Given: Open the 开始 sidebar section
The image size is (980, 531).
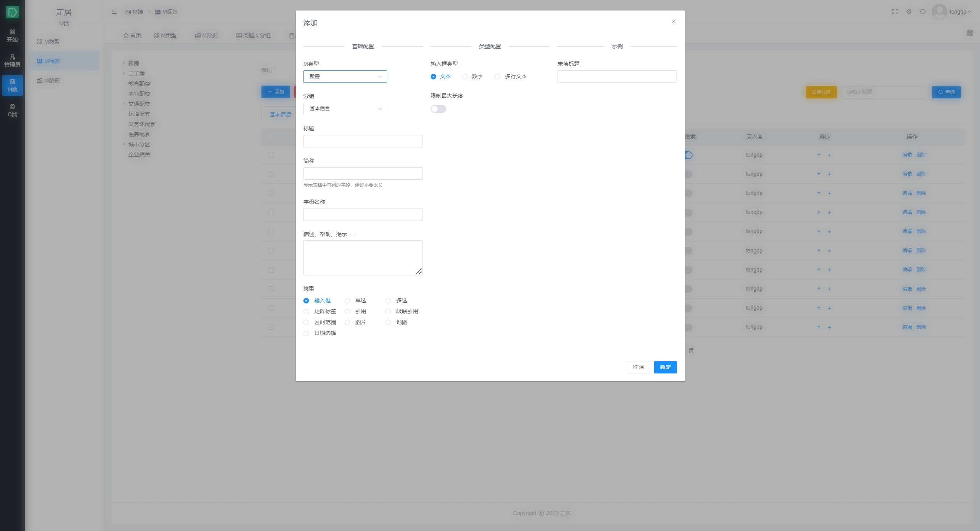Looking at the screenshot, I should (x=12, y=36).
